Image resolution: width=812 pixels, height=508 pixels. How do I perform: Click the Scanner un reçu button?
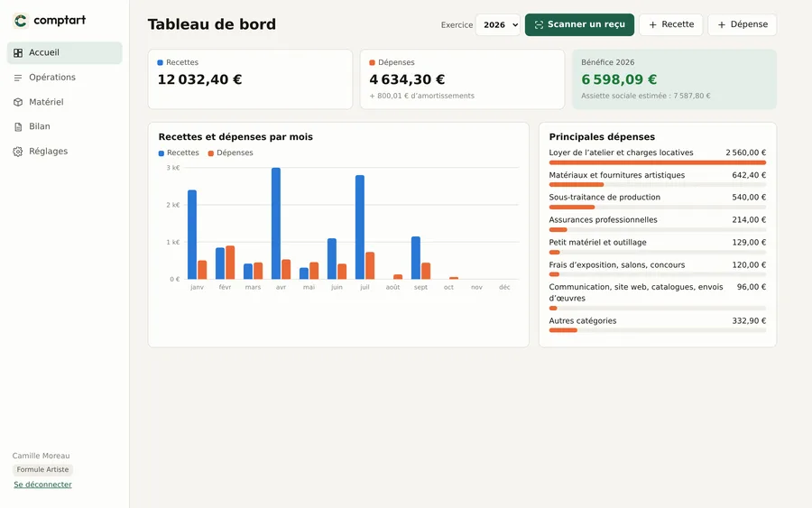(579, 25)
